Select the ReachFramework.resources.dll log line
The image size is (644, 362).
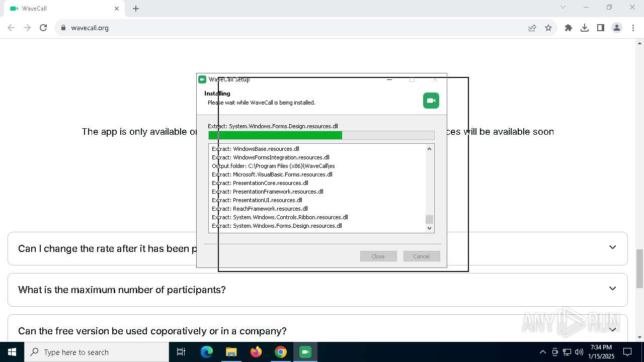(260, 209)
